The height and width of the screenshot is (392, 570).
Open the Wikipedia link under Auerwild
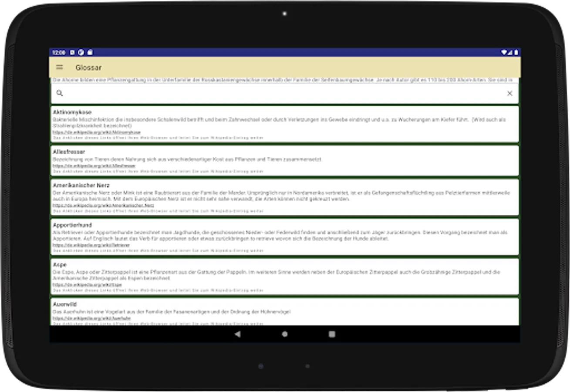coord(92,318)
